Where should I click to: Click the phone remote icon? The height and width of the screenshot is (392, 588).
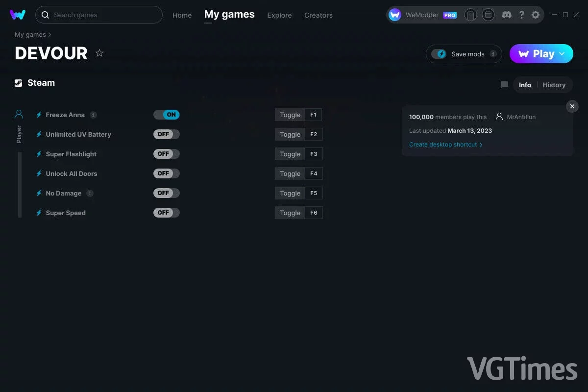coord(470,15)
